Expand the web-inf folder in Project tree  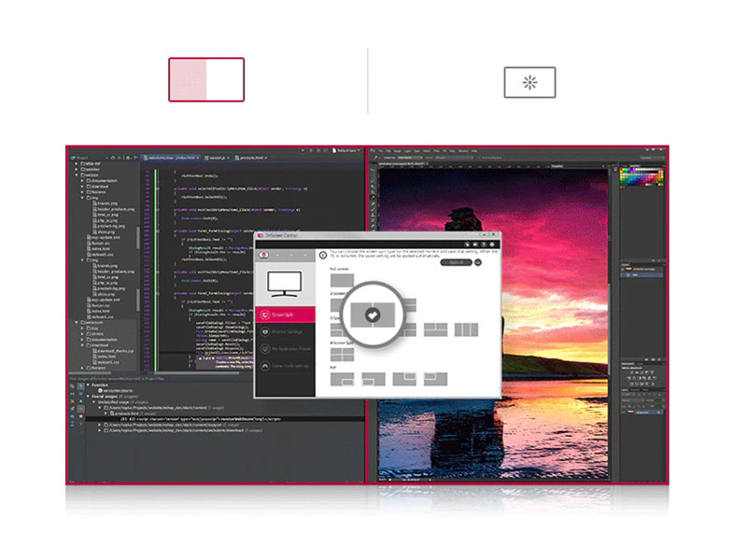(77, 163)
